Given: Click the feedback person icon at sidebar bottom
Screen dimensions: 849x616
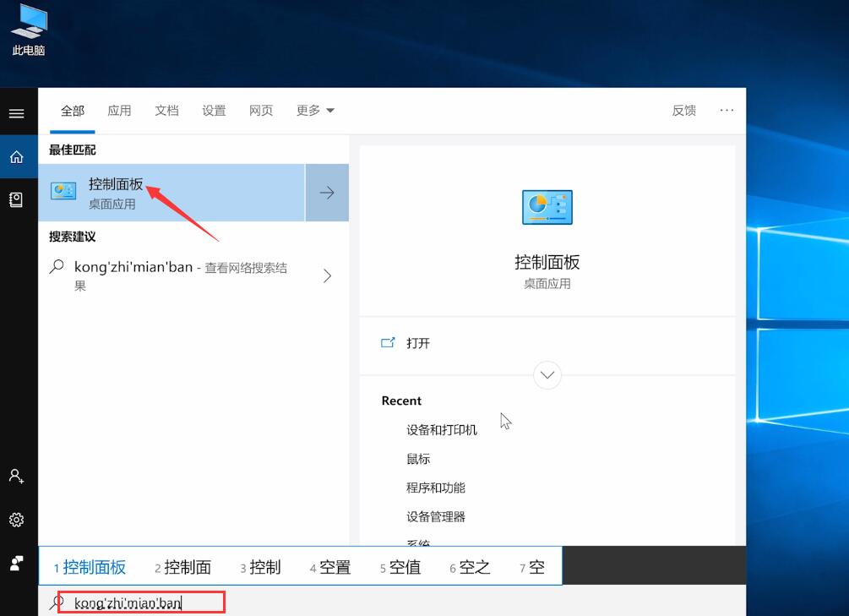Looking at the screenshot, I should tap(18, 562).
